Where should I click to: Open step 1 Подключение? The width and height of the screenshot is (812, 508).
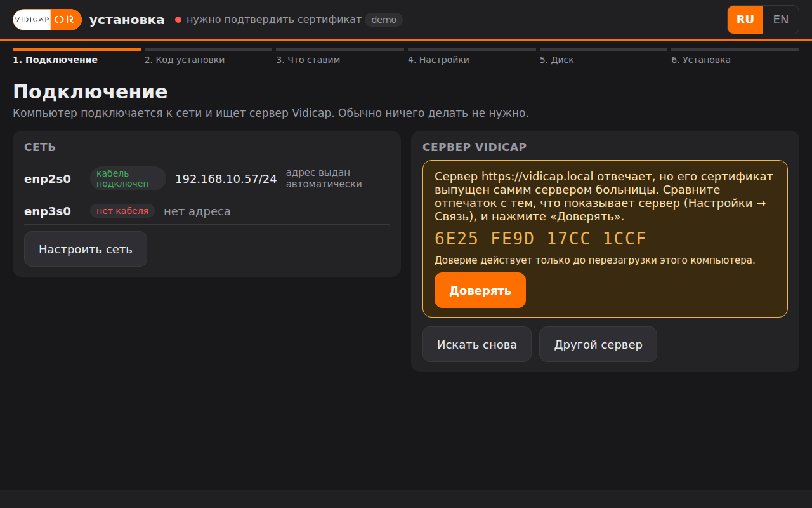77,57
